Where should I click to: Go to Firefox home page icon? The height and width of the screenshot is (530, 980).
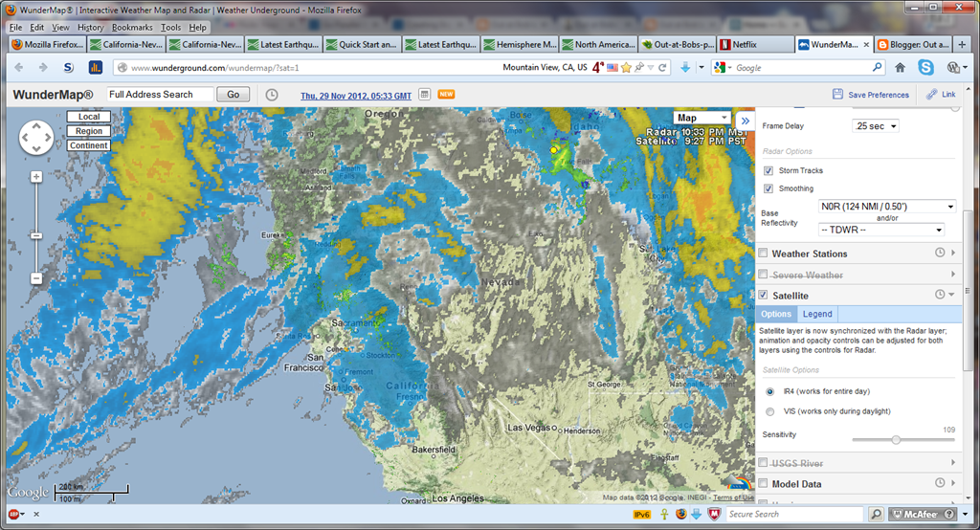900,68
